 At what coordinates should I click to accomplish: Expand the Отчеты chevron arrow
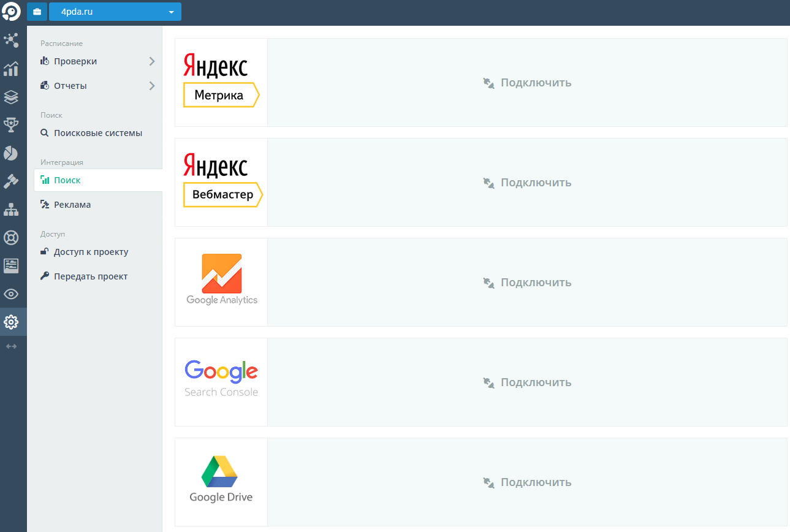[152, 86]
